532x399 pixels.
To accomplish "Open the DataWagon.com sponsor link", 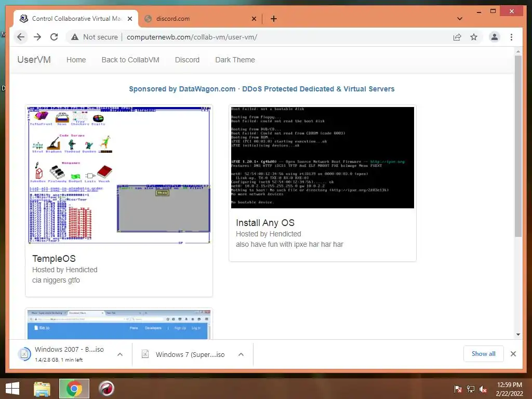I will coord(262,89).
